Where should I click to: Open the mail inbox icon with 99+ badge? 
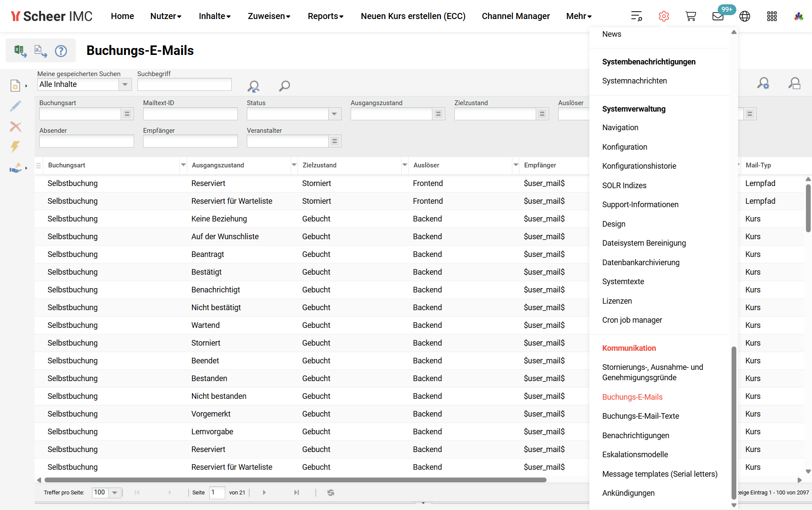click(718, 16)
